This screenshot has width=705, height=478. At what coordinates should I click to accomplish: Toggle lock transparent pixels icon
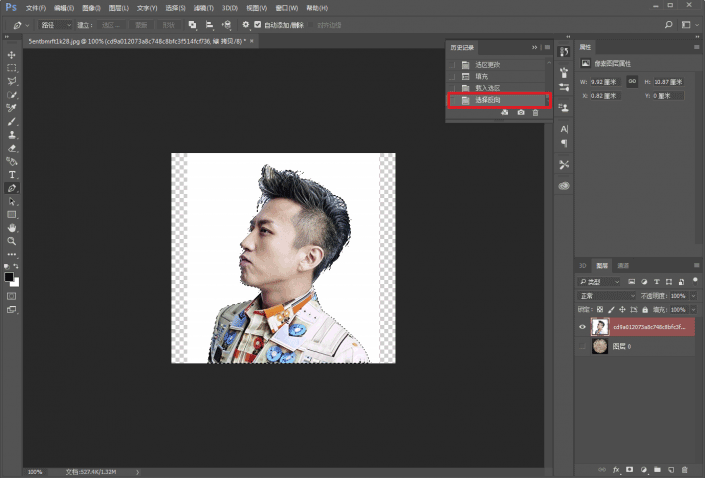600,309
